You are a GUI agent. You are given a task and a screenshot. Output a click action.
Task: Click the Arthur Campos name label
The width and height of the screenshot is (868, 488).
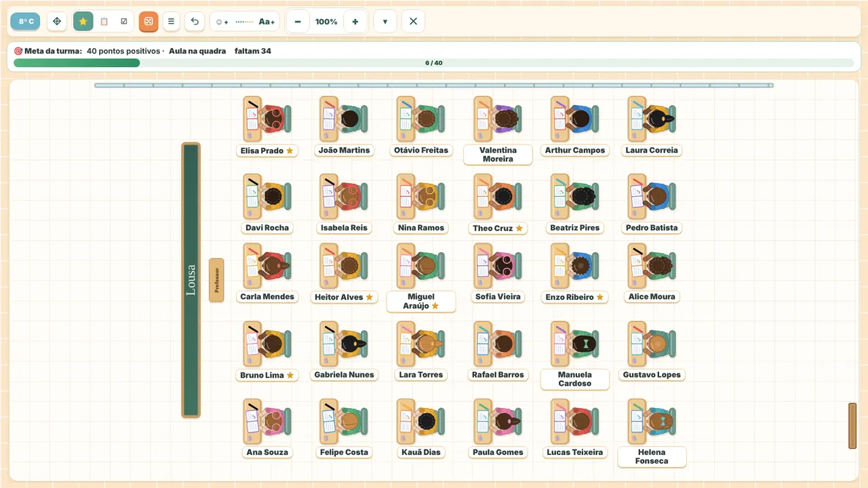click(575, 150)
